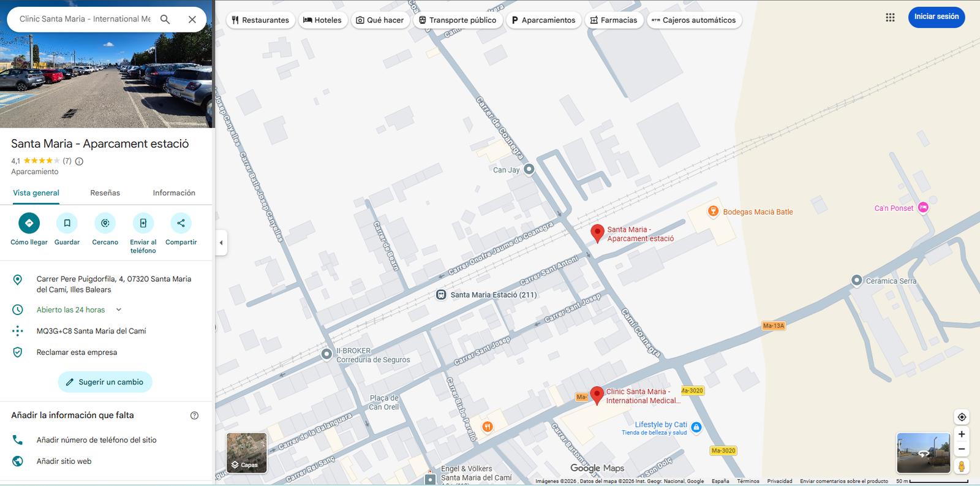
Task: Click the 4,1 star rating
Action: point(35,161)
